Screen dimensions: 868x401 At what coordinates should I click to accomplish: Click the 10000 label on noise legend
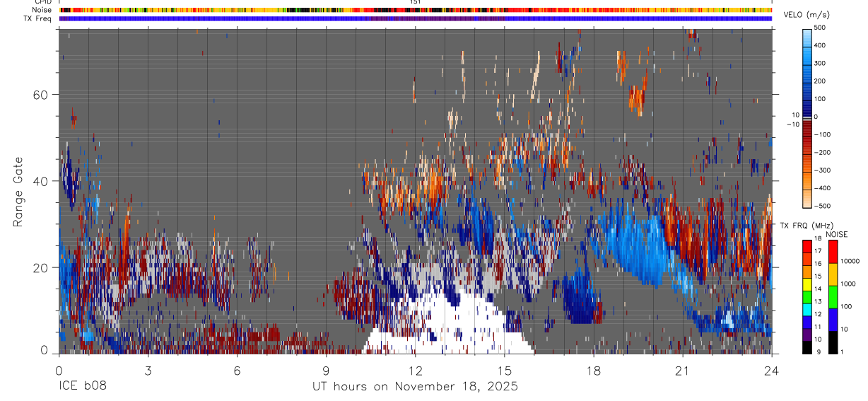851,262
